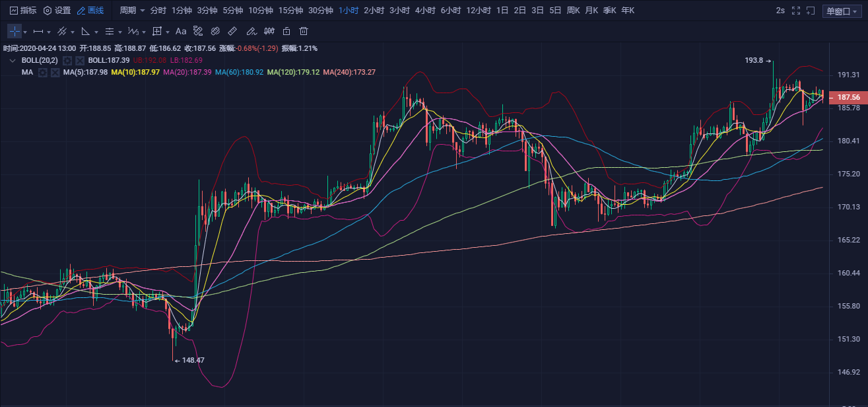Click the candlestick pattern icon in toolbar

point(269,31)
